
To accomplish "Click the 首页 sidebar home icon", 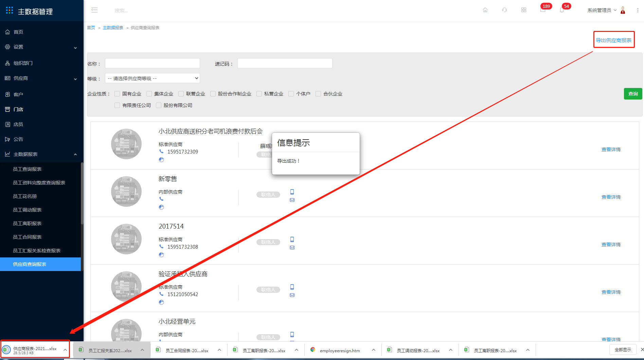I will 7,32.
